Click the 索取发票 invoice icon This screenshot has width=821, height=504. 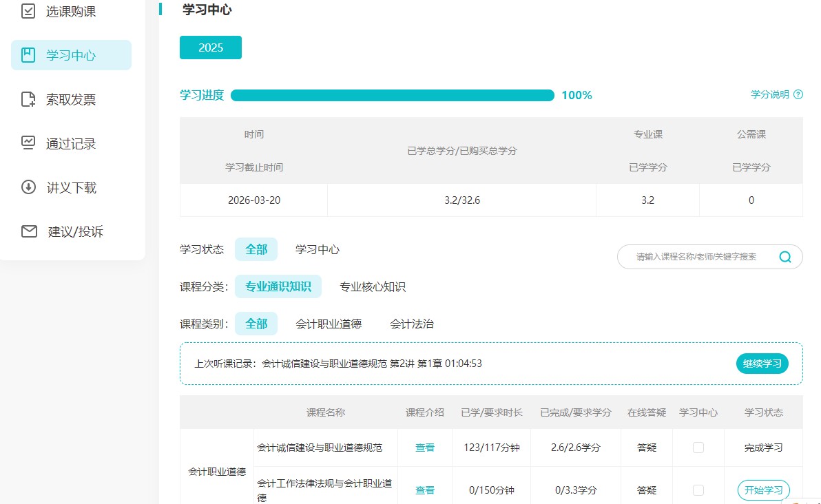click(28, 99)
